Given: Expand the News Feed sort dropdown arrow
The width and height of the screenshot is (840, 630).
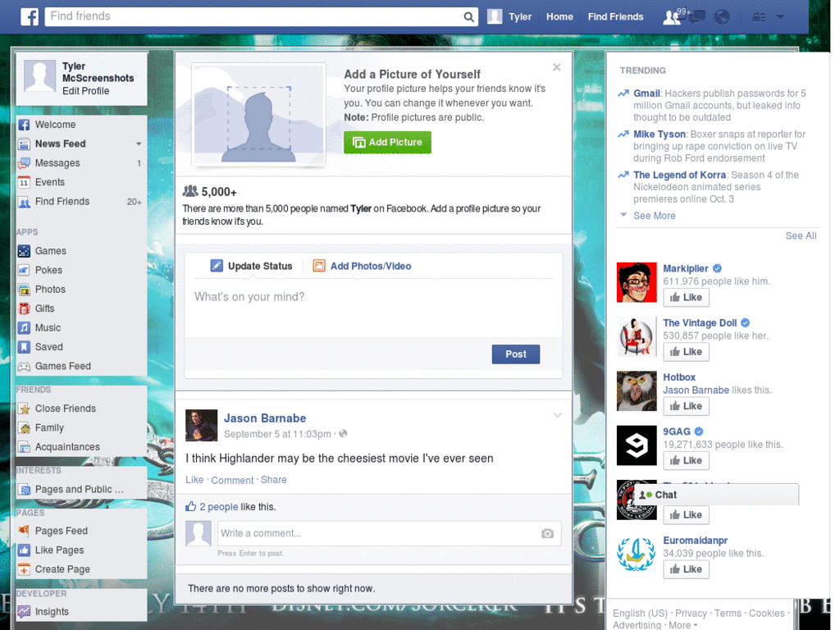Looking at the screenshot, I should (139, 144).
